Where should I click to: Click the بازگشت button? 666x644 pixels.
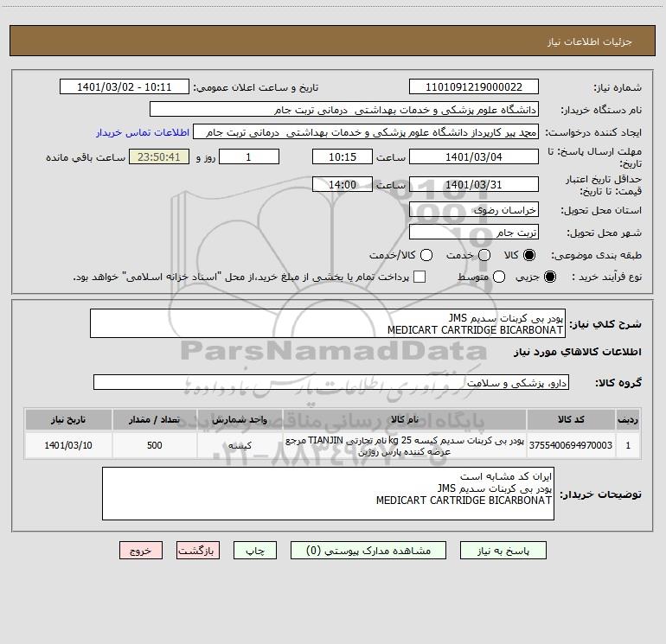point(198,551)
